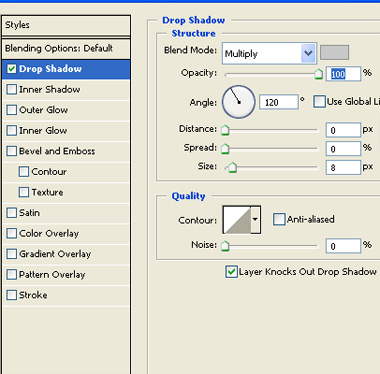This screenshot has width=380, height=374.
Task: Open the Bevel and Emboss settings row
Action: pyautogui.click(x=66, y=151)
